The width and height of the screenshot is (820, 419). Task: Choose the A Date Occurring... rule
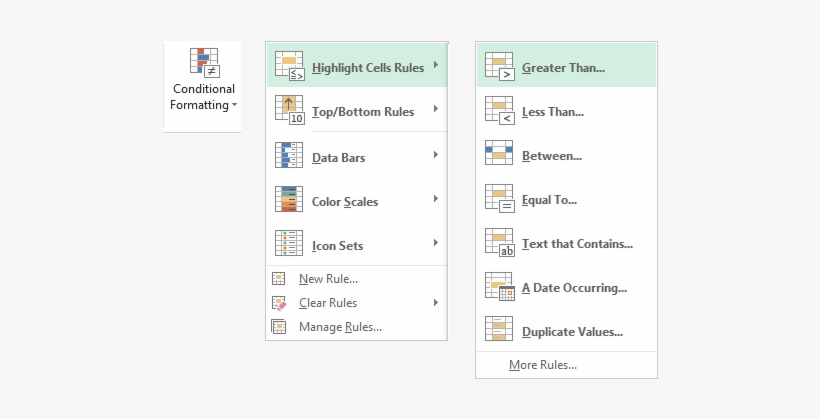[566, 287]
